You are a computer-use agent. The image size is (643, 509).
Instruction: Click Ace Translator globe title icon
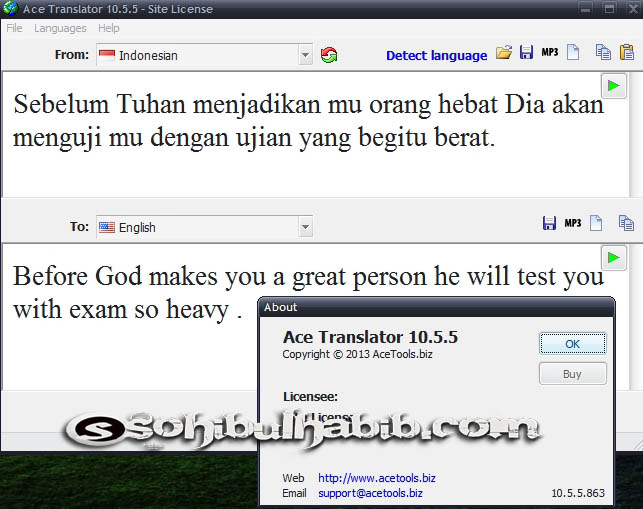(x=10, y=8)
